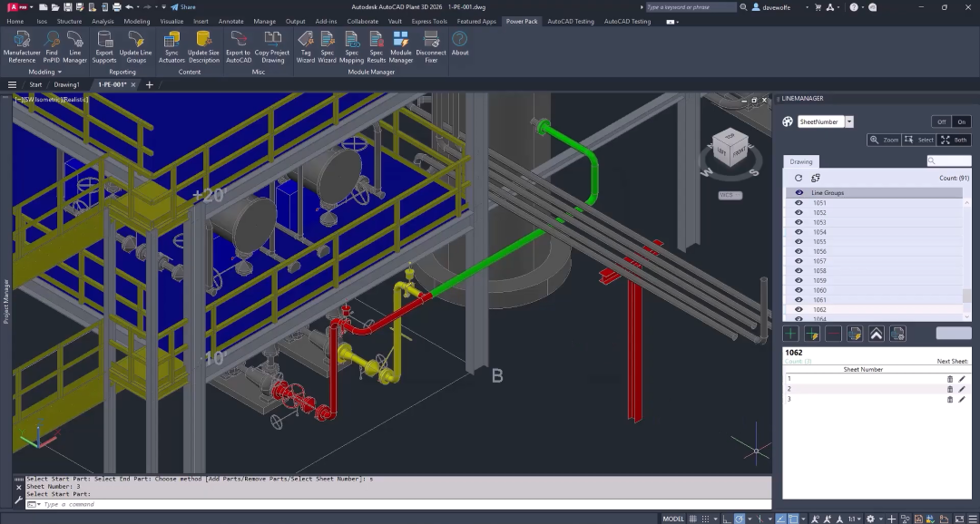Run the Export Supports report
Viewport: 980px width, 524px height.
point(103,47)
